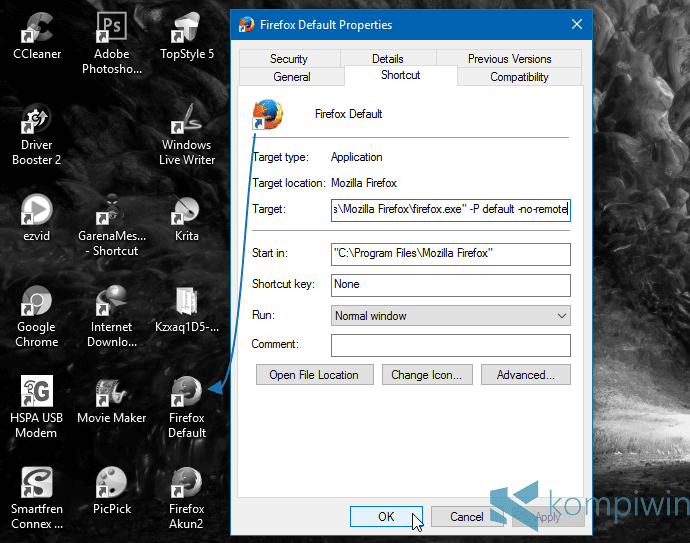Open the Previous Versions tab
The width and height of the screenshot is (690, 543).
click(509, 59)
